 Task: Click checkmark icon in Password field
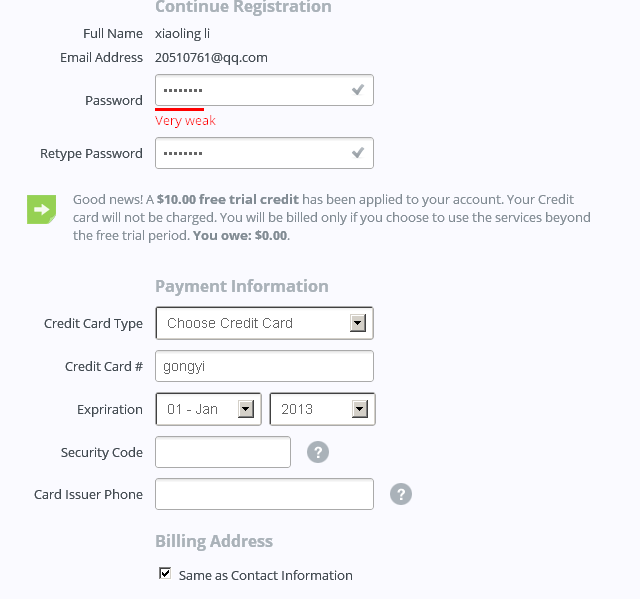coord(358,90)
